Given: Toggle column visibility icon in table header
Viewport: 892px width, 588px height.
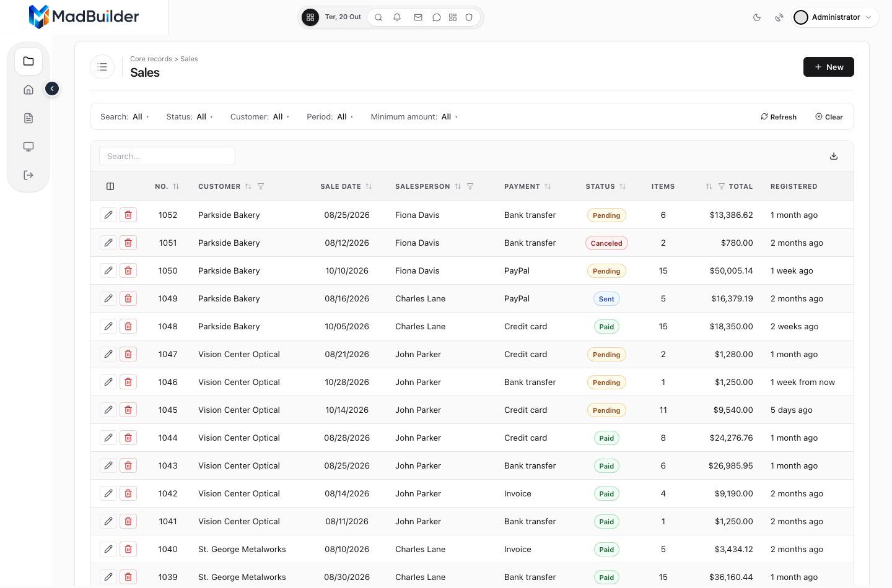Looking at the screenshot, I should click(x=110, y=186).
